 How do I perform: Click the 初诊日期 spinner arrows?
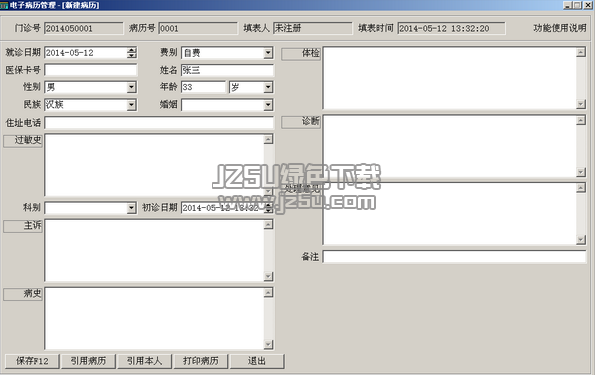(x=269, y=208)
